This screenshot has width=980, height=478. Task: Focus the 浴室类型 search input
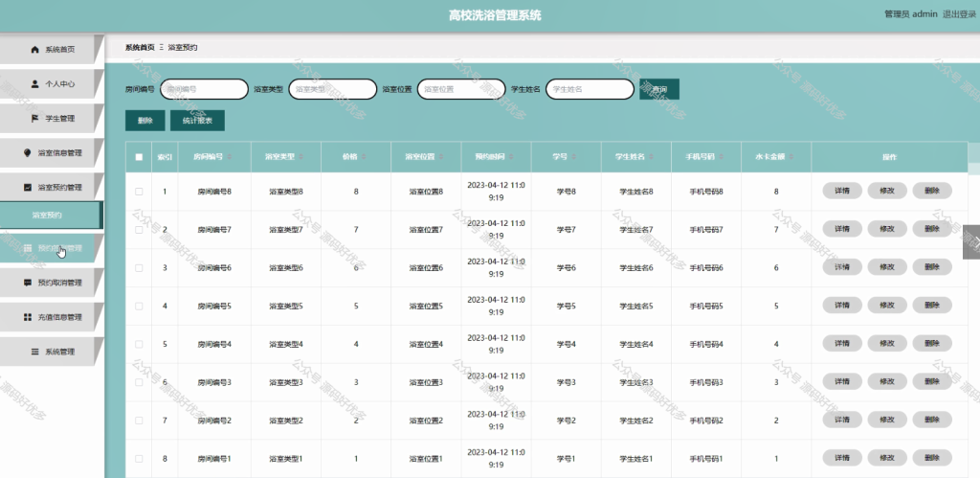333,89
